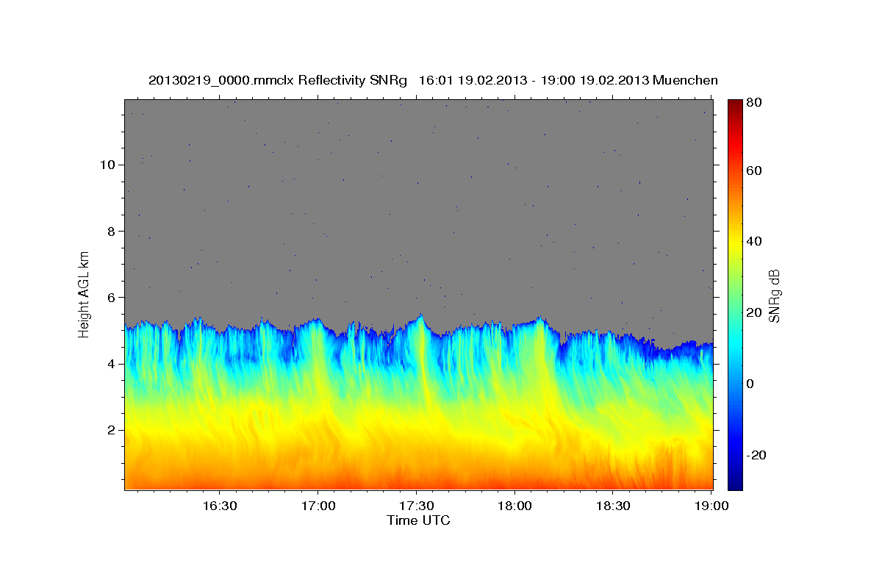The image size is (882, 588).
Task: Click the height axis label '6'
Action: click(x=112, y=298)
